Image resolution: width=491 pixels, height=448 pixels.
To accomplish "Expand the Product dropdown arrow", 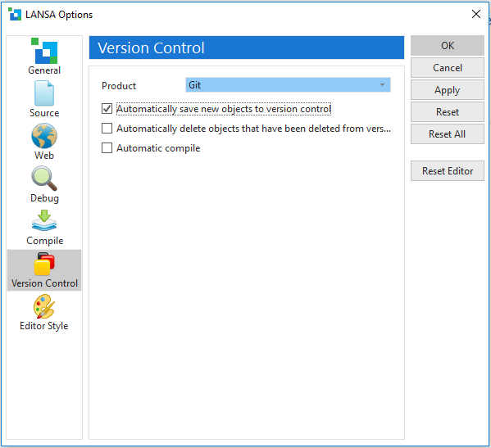I will click(x=382, y=85).
